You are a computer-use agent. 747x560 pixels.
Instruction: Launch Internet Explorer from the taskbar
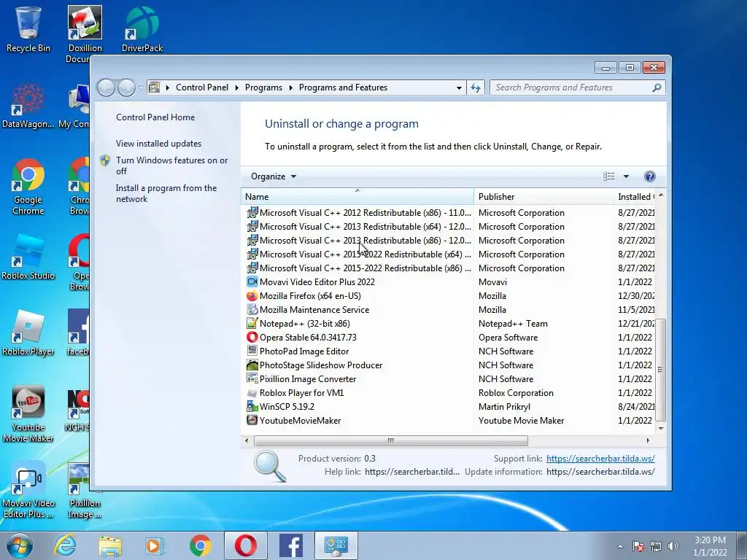pyautogui.click(x=65, y=545)
